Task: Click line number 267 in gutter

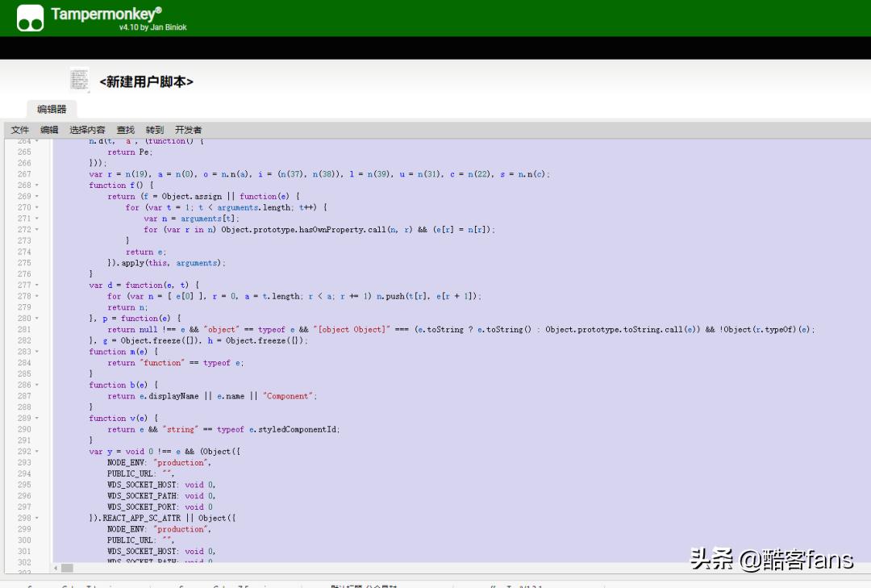Action: pyautogui.click(x=24, y=174)
